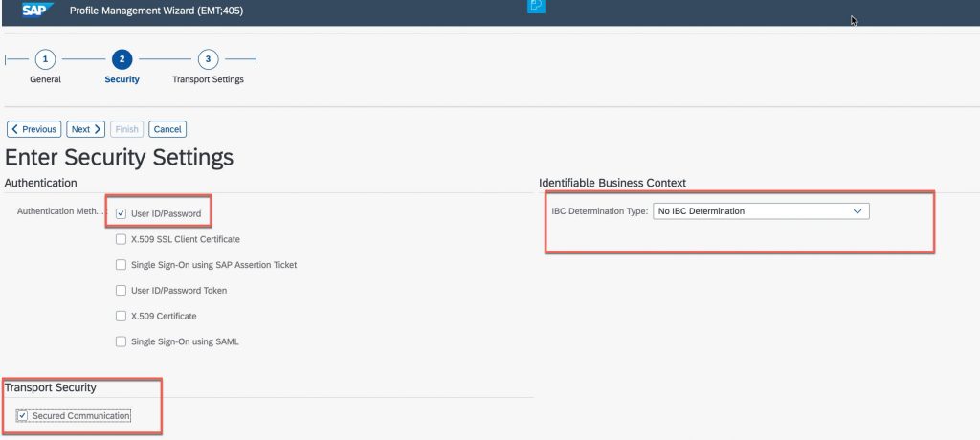Go to wizard step 1 General
980x440 pixels.
(x=45, y=59)
